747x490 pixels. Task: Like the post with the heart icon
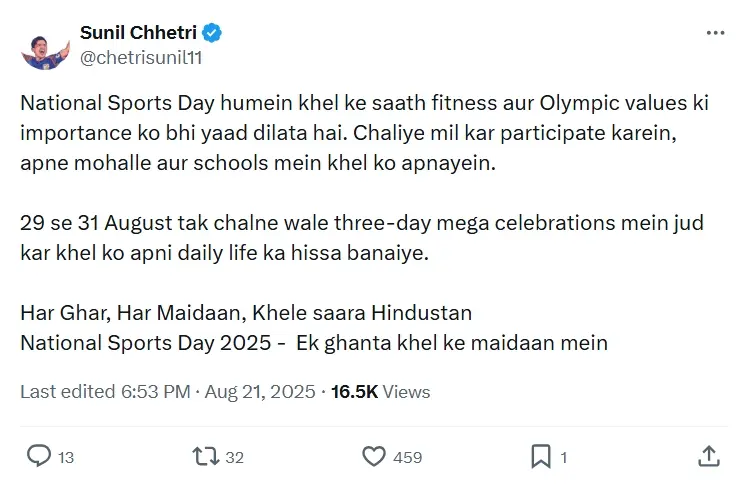[x=373, y=456]
